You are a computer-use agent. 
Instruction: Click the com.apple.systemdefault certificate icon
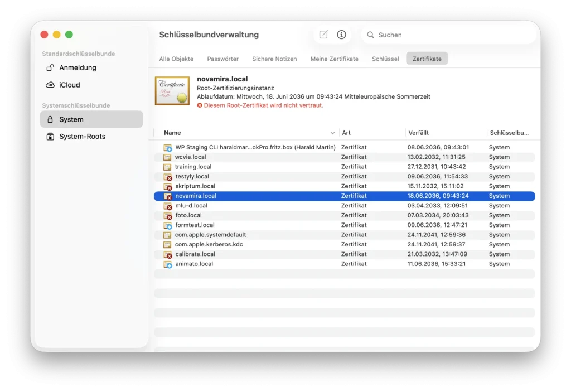tap(167, 235)
